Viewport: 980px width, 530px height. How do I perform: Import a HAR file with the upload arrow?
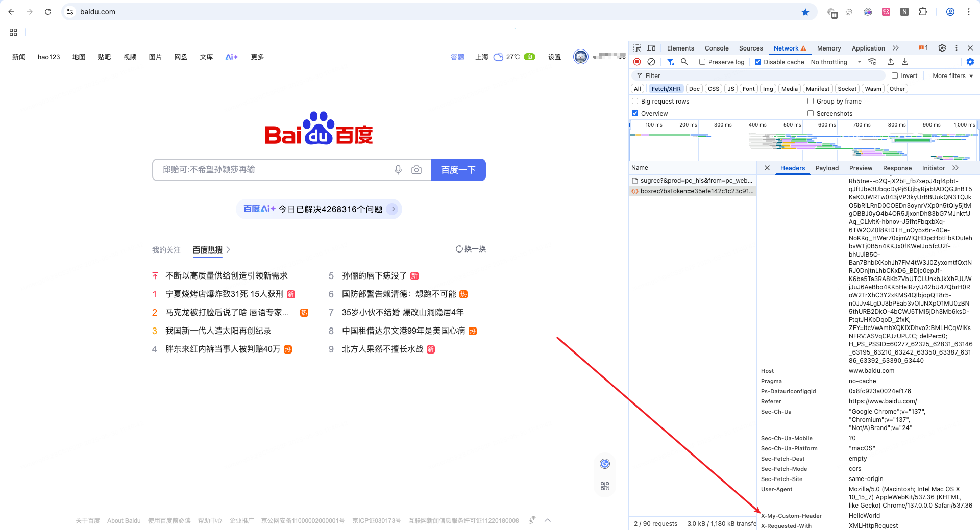point(891,62)
